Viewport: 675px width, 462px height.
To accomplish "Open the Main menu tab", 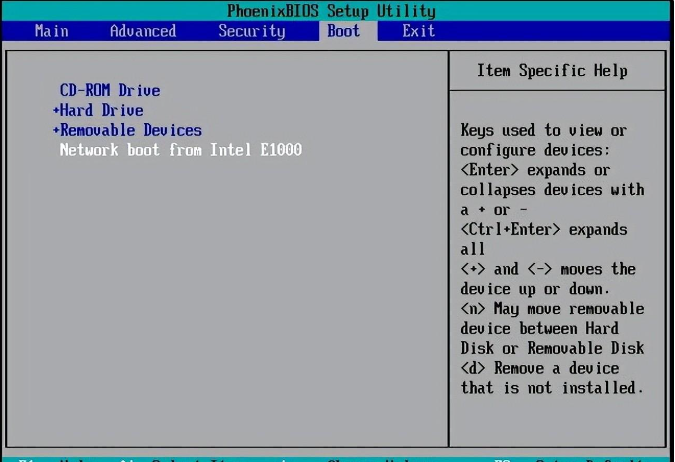I will point(52,31).
